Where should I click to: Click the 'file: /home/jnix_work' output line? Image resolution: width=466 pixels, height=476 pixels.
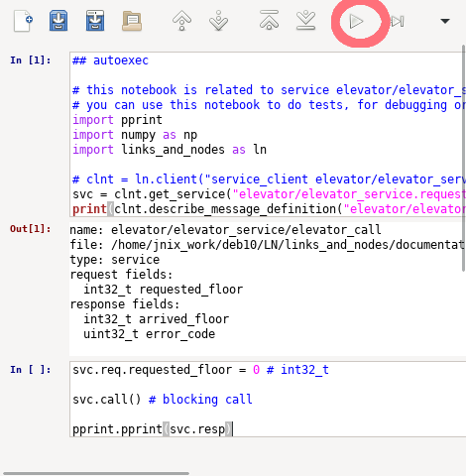point(268,245)
